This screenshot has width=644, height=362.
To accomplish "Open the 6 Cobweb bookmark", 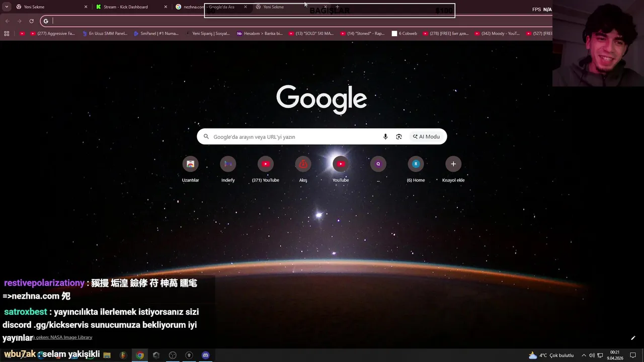I will pyautogui.click(x=405, y=34).
